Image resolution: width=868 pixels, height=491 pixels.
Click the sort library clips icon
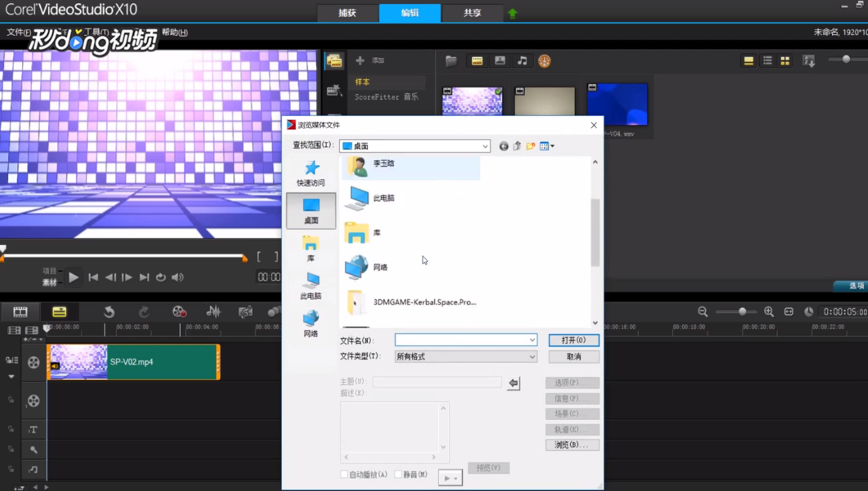[809, 61]
